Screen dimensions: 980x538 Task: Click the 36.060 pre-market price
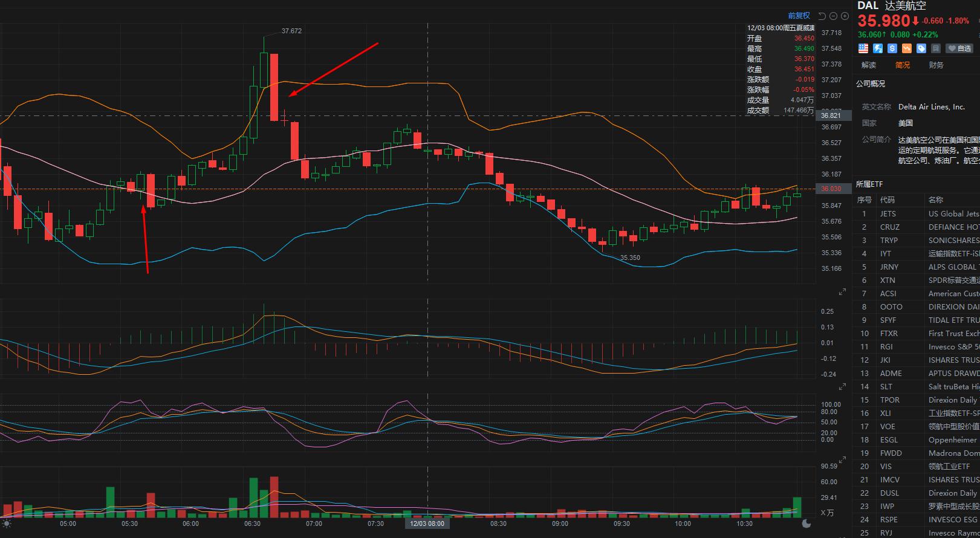point(869,35)
